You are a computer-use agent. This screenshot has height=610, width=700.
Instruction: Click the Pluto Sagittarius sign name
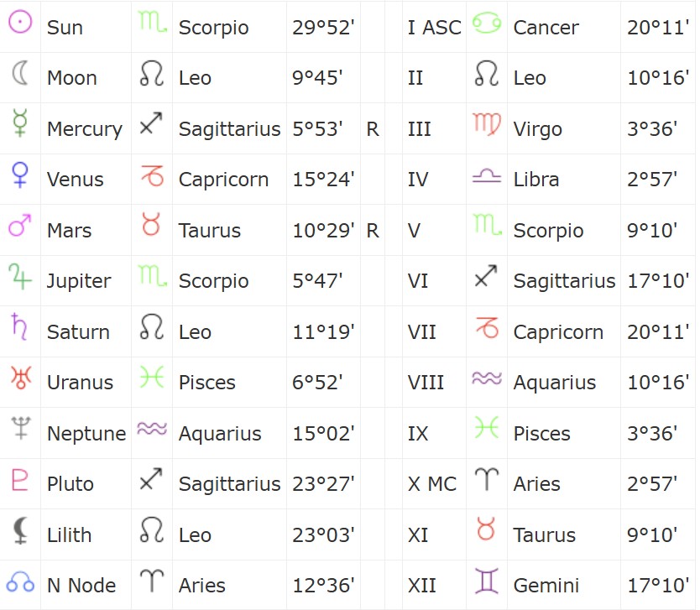229,484
